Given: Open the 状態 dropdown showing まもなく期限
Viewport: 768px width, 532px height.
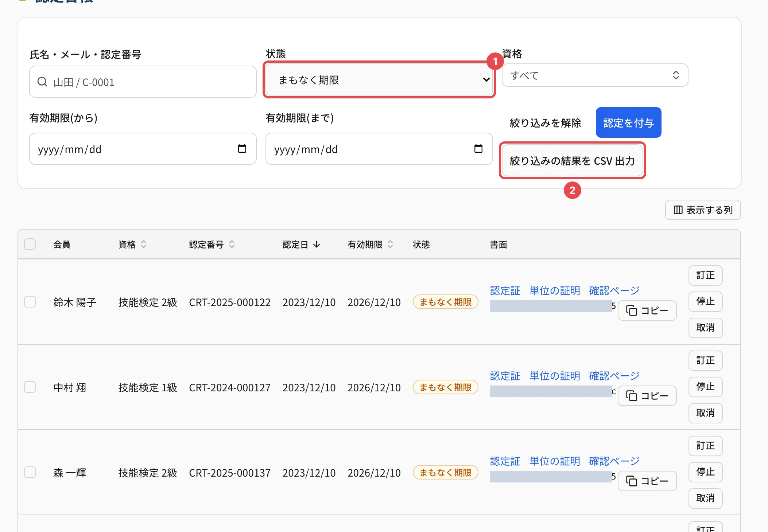Looking at the screenshot, I should (379, 80).
